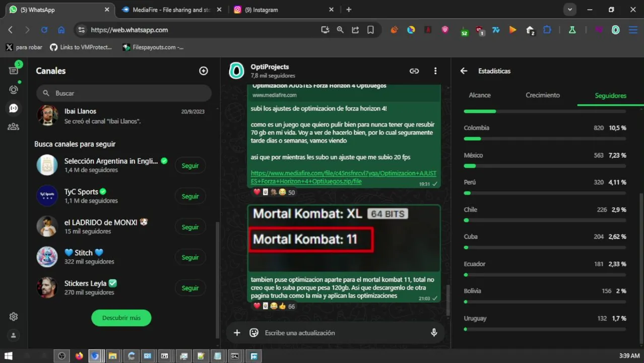Click the browser address bar URL
Image resolution: width=644 pixels, height=363 pixels.
[x=129, y=30]
